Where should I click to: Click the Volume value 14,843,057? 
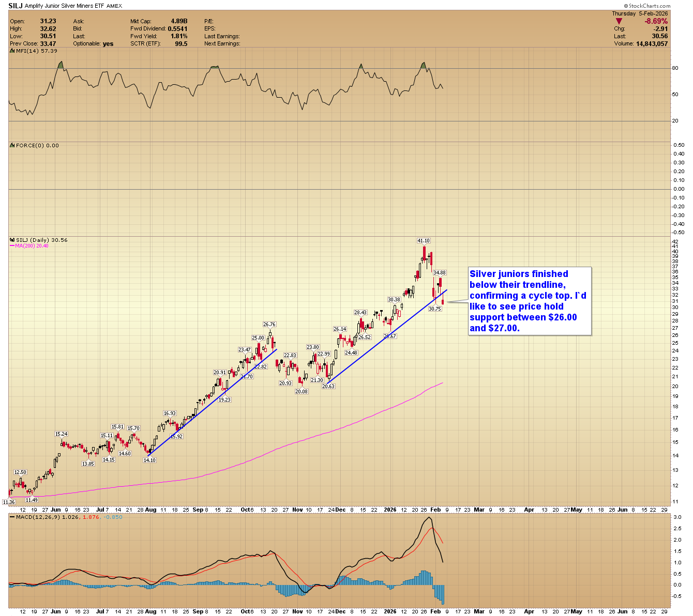click(x=651, y=43)
